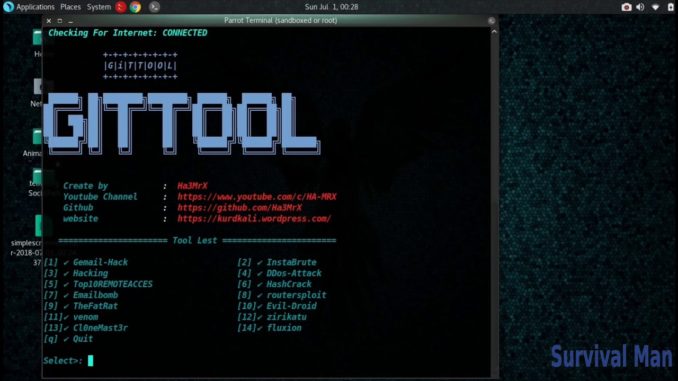678x381 pixels.
Task: Click the [6] HashCrack entry
Action: (274, 284)
